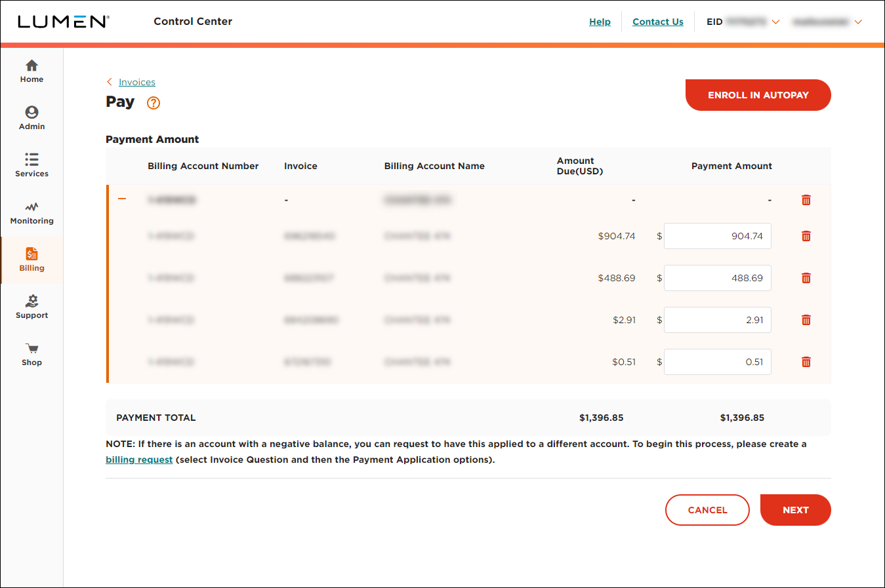Remove the $488.69 invoice row
The height and width of the screenshot is (588, 885).
[806, 278]
